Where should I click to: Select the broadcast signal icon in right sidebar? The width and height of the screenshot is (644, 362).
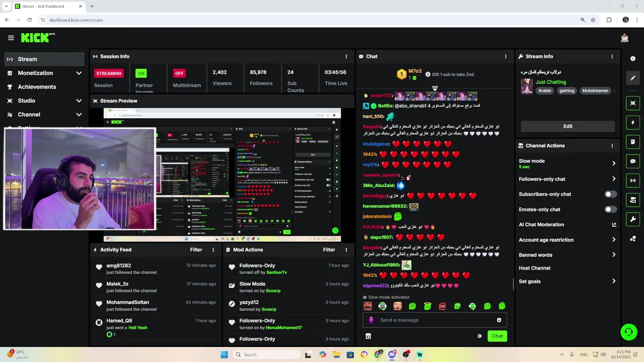(x=632, y=180)
